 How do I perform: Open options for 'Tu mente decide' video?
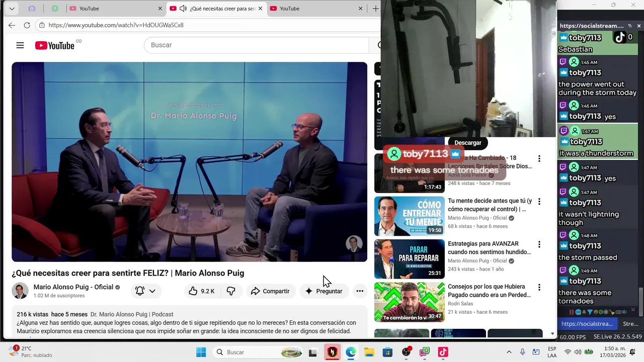(539, 202)
